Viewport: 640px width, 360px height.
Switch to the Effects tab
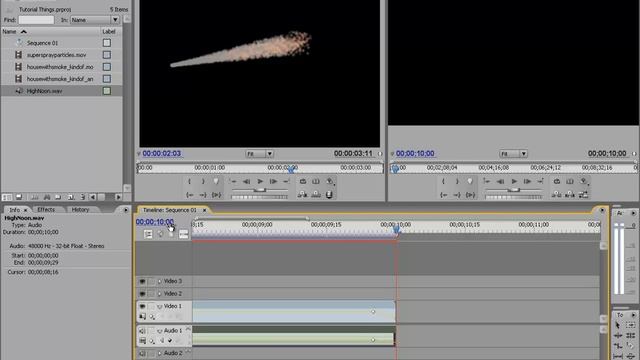pyautogui.click(x=46, y=209)
